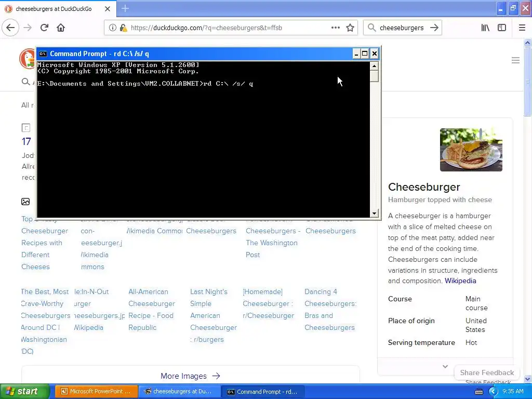Click the Windows Start button
This screenshot has width=532, height=399.
pos(24,392)
